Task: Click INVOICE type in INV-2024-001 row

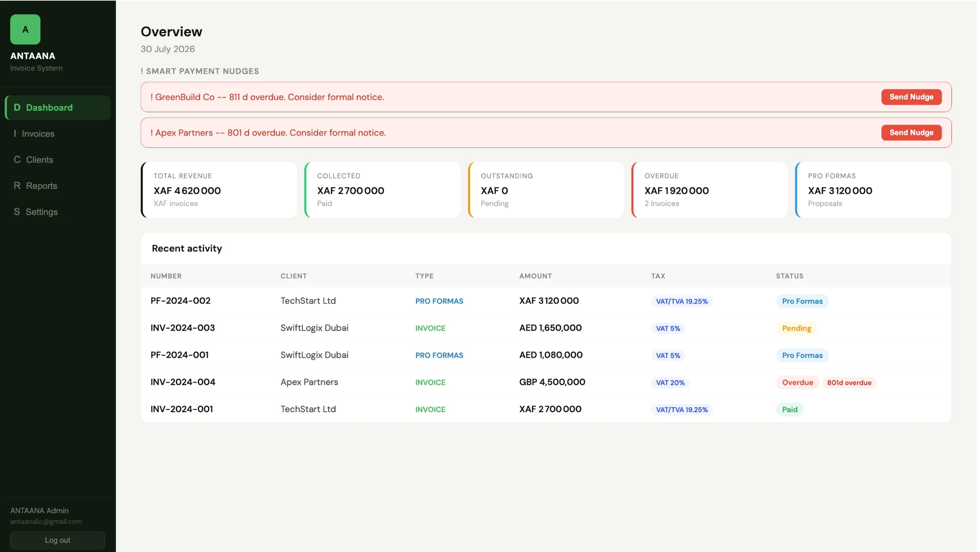Action: (x=430, y=410)
